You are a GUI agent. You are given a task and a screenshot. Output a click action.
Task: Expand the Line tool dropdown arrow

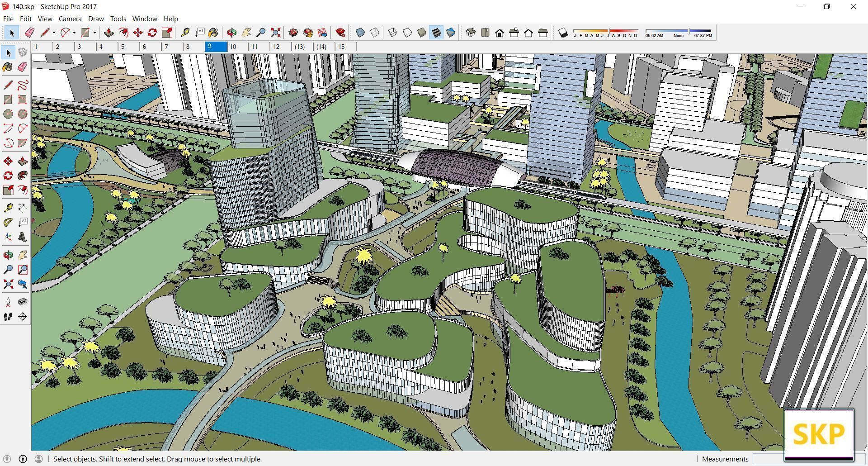[54, 33]
